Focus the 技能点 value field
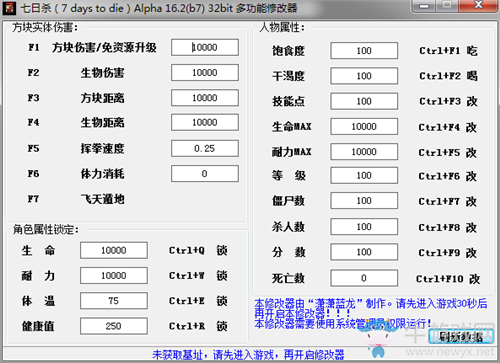The width and height of the screenshot is (500, 363). pos(364,101)
